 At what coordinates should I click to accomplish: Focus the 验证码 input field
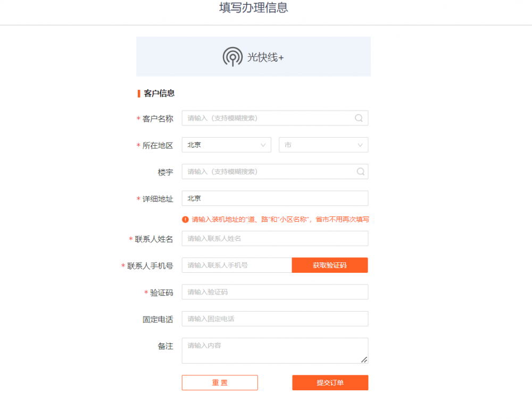(x=275, y=292)
